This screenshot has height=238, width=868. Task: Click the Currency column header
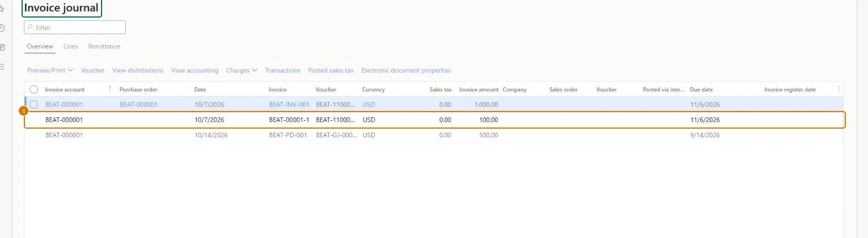[x=373, y=90]
